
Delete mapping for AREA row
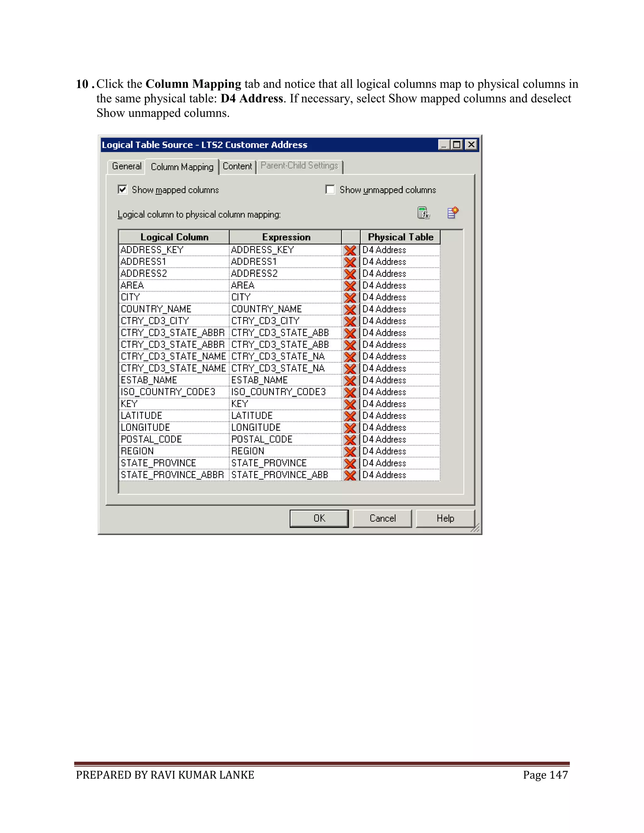click(x=350, y=286)
